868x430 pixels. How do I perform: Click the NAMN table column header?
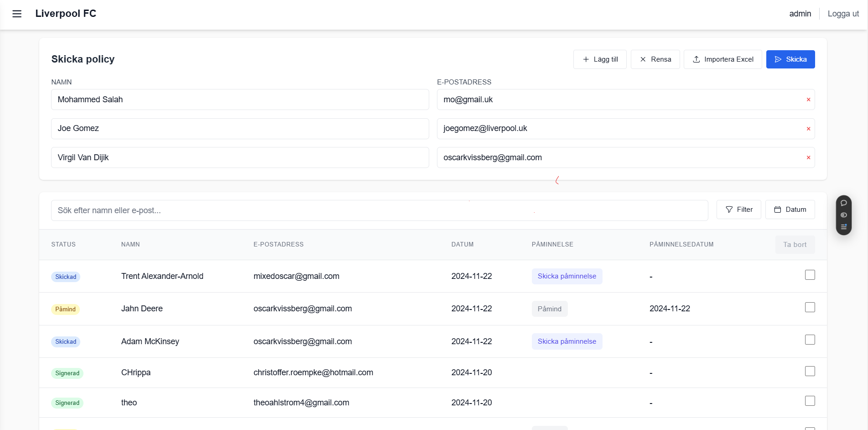tap(130, 245)
